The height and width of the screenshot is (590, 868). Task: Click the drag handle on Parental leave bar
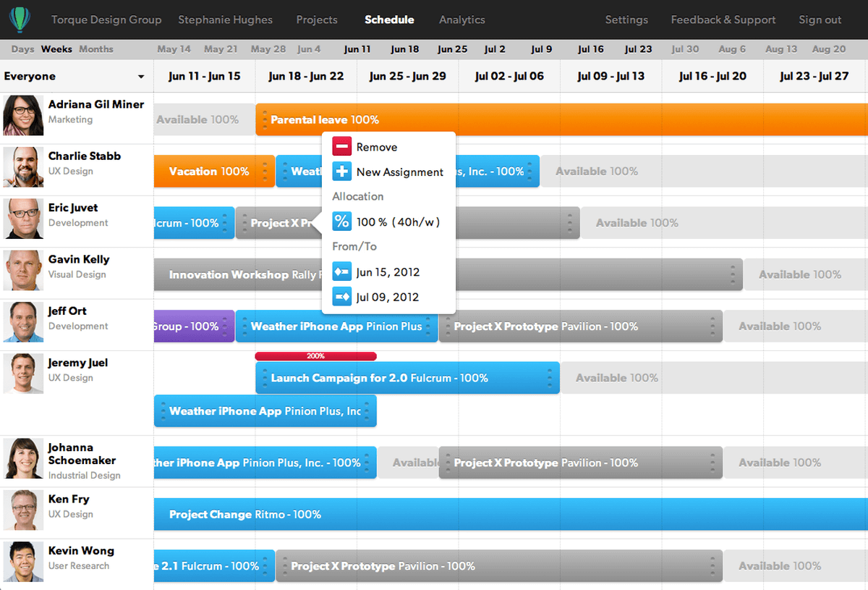click(265, 119)
